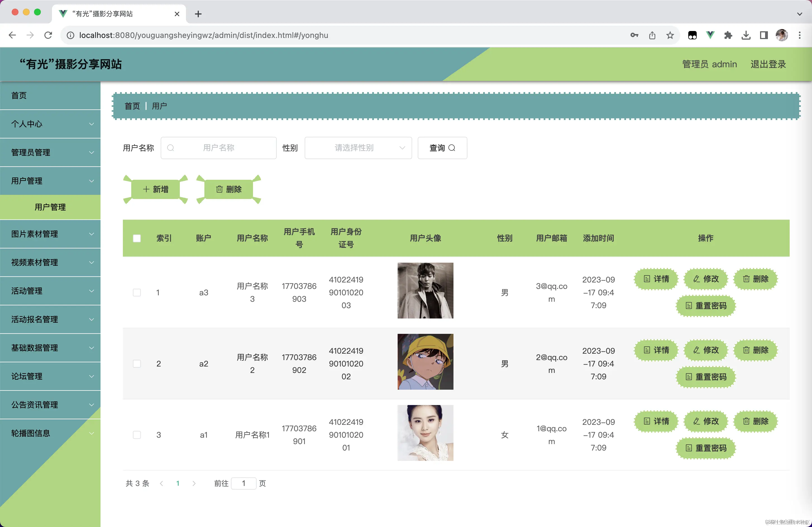
Task: Select the 用户管理 submenu item
Action: coord(51,207)
